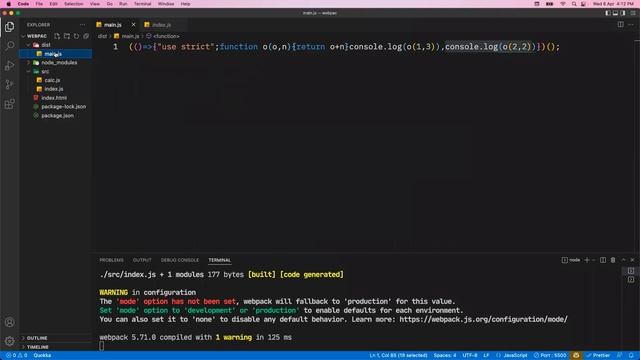The image size is (640, 360).
Task: Click the errors and warnings status indicator
Action: (x=16, y=356)
